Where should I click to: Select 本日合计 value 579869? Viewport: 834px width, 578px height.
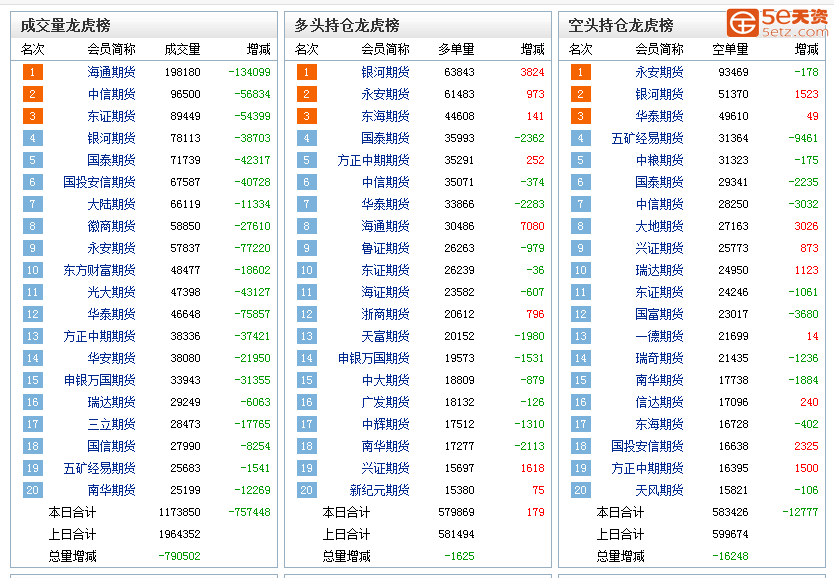456,513
